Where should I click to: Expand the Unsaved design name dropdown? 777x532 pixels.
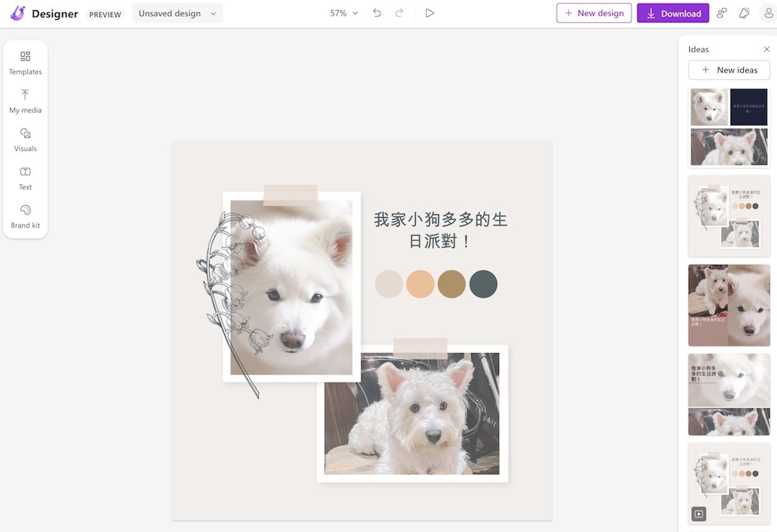(x=178, y=13)
